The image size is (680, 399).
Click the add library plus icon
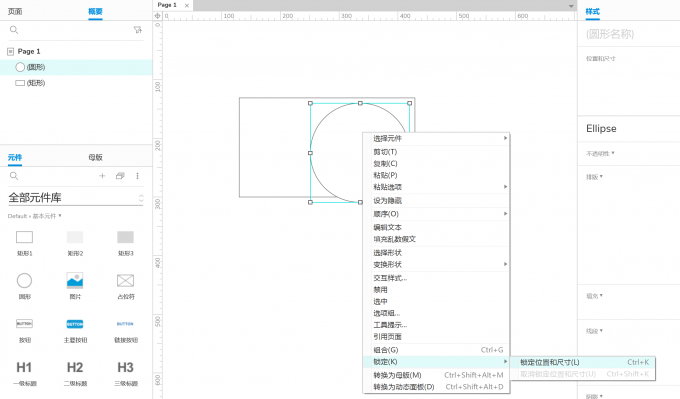click(102, 176)
